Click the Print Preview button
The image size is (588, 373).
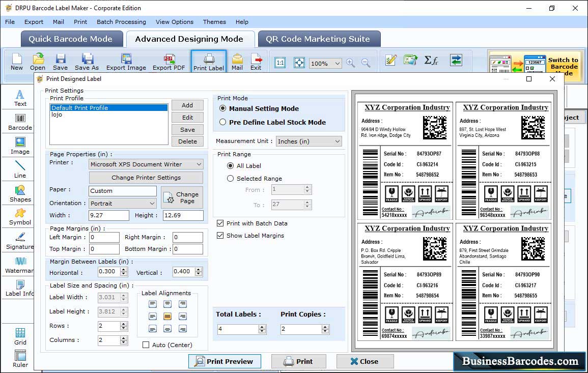click(225, 361)
